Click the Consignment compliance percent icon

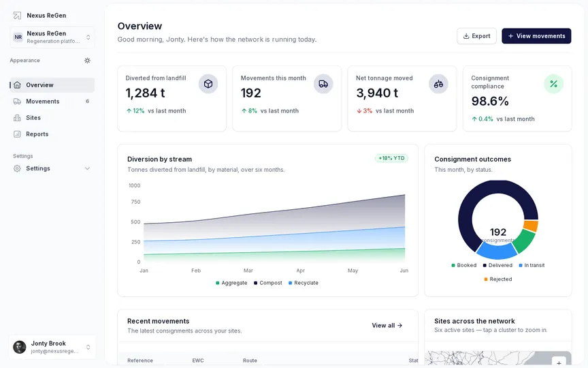[553, 84]
